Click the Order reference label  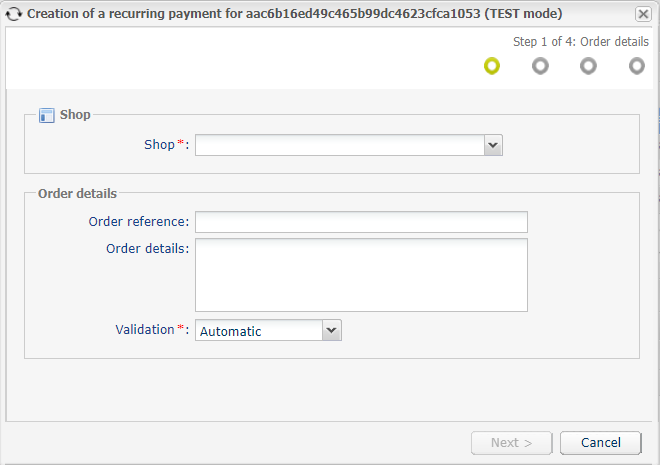(x=139, y=222)
